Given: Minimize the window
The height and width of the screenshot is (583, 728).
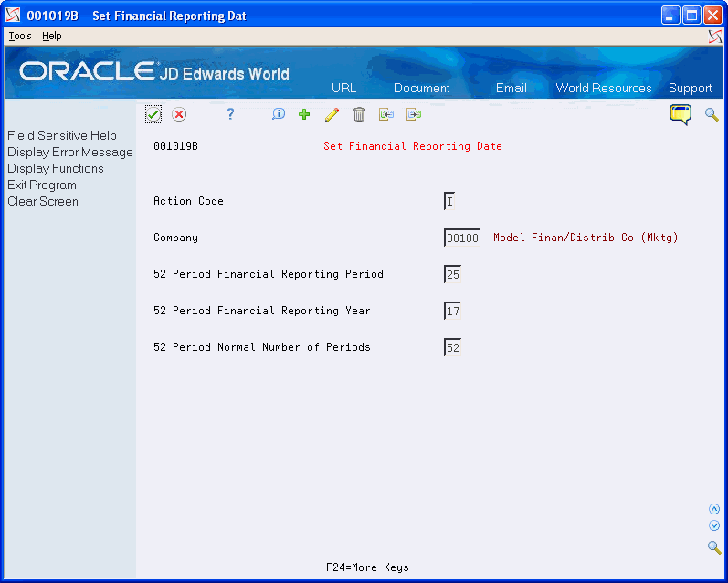Looking at the screenshot, I should [670, 16].
